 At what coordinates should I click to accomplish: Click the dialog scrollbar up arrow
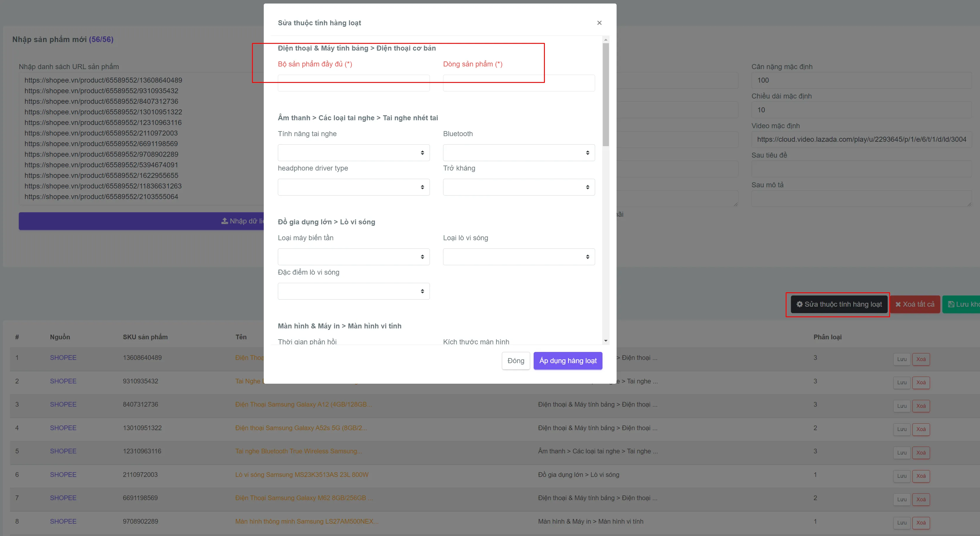(606, 40)
